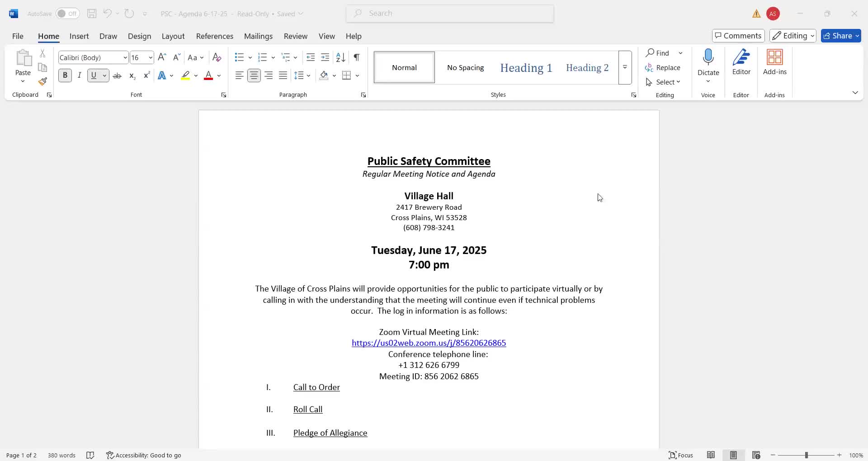Open line and paragraph spacing options
This screenshot has width=868, height=461.
point(302,75)
